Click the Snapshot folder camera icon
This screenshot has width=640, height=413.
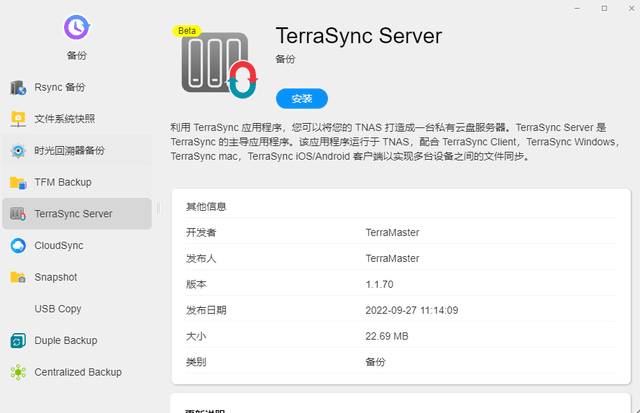tap(18, 277)
